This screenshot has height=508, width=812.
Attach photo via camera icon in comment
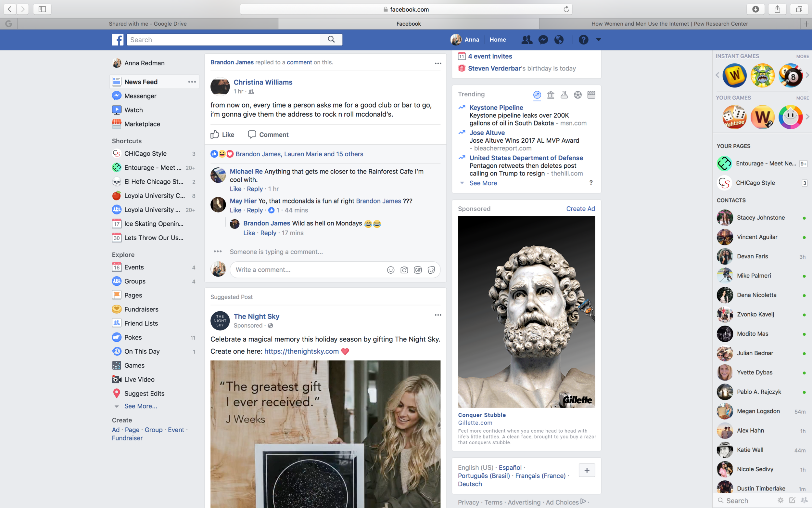[x=404, y=270]
